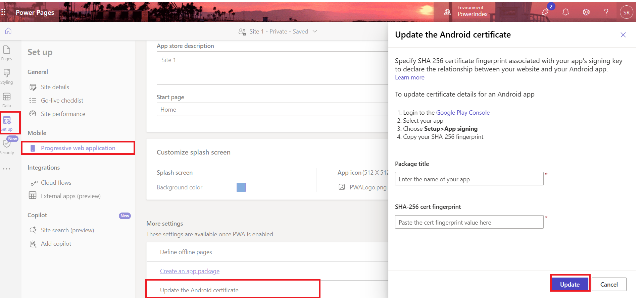Pick the splash screen background color swatch

point(241,187)
